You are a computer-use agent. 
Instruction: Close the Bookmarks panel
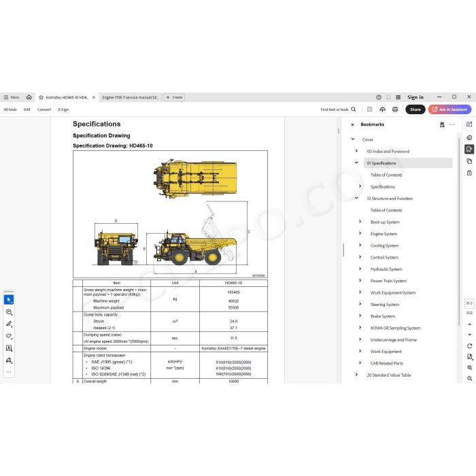(x=352, y=124)
